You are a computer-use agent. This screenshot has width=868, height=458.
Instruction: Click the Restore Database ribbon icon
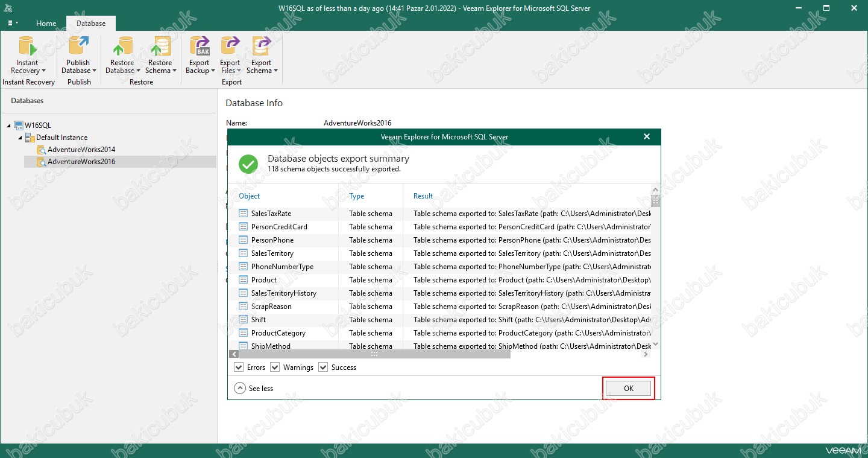pos(122,46)
